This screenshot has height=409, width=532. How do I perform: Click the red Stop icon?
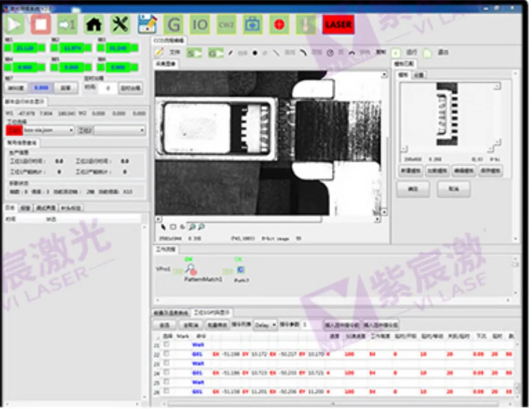coord(41,24)
